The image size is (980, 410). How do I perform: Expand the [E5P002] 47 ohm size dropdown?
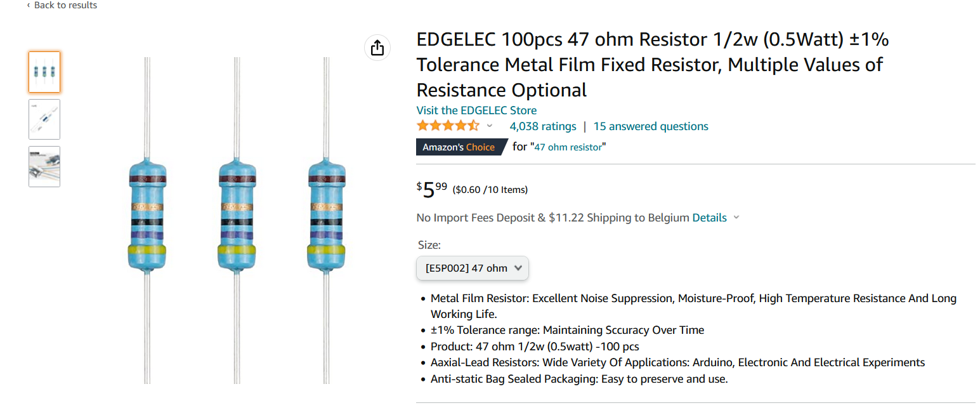pyautogui.click(x=473, y=268)
